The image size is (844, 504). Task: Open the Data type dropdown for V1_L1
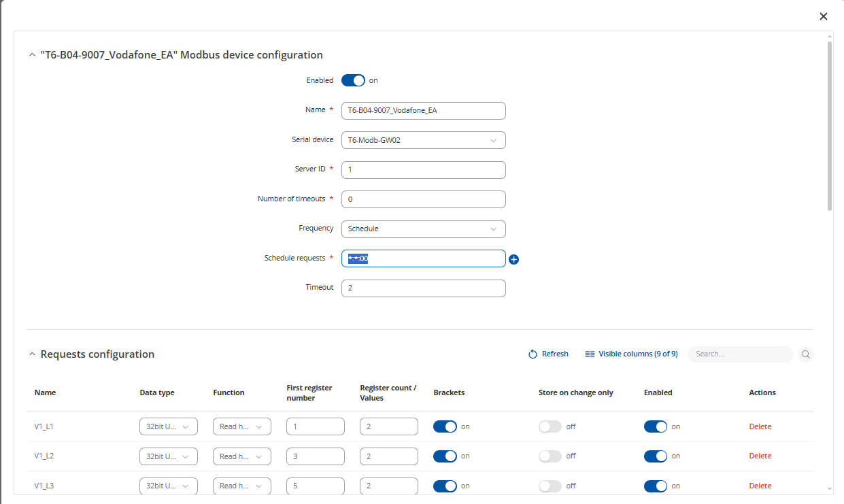[x=168, y=426]
